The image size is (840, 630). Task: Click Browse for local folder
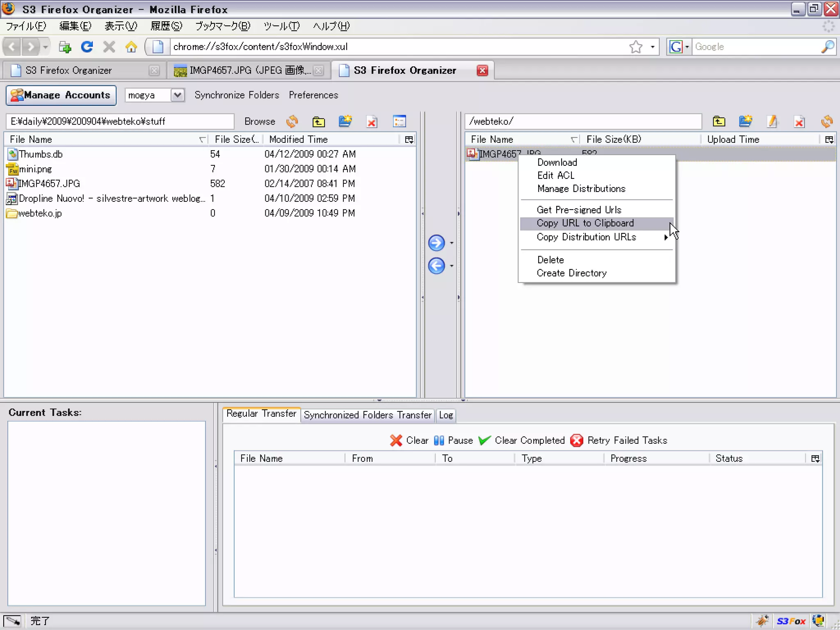260,121
